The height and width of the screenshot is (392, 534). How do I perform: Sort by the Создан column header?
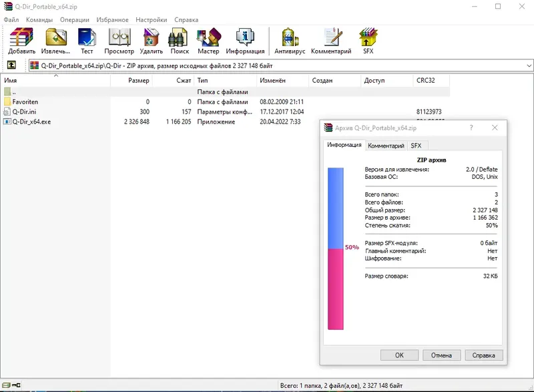coord(335,80)
